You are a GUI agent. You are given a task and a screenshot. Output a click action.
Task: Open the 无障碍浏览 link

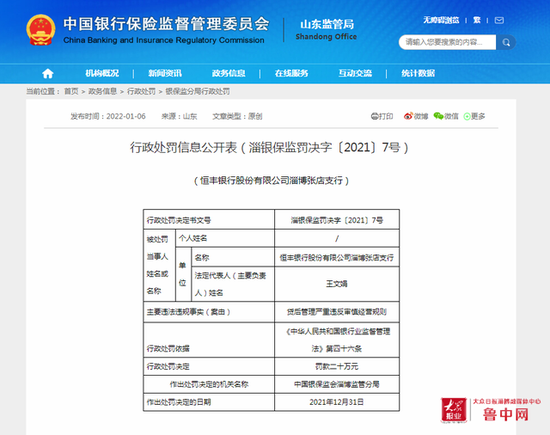pyautogui.click(x=441, y=20)
